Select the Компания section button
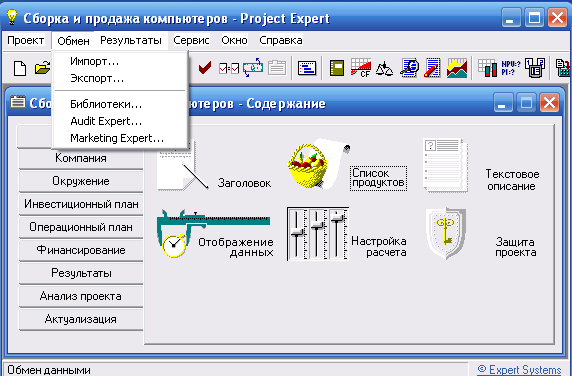Viewport: 572px width, 376px height. (x=81, y=158)
